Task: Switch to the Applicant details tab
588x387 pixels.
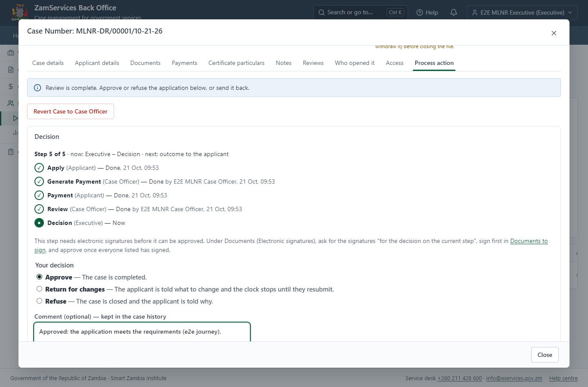Action: [x=97, y=63]
